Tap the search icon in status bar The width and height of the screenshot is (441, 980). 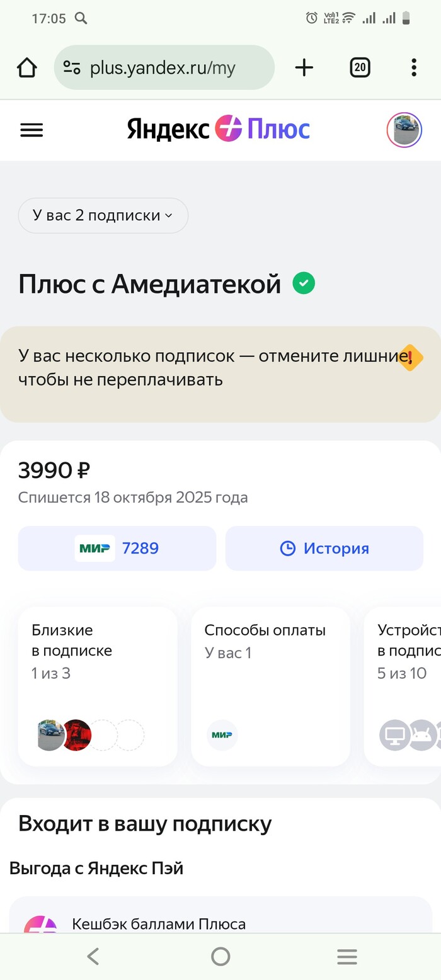tap(81, 18)
